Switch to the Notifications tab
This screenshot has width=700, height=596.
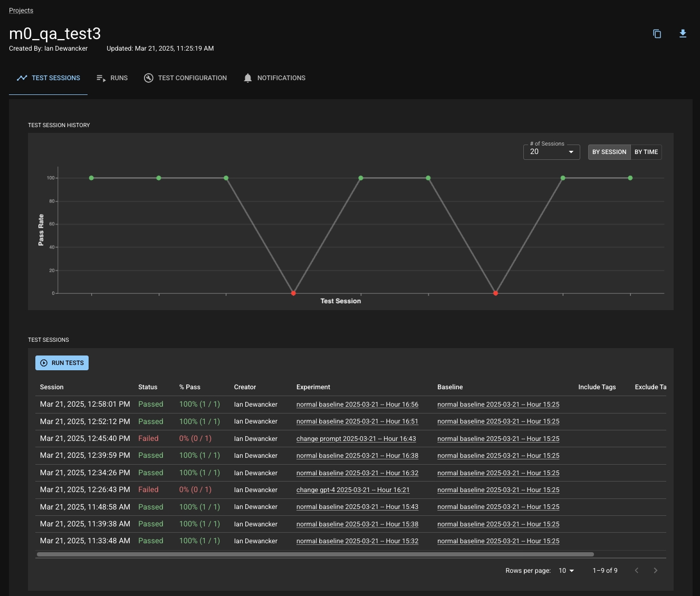tap(281, 78)
